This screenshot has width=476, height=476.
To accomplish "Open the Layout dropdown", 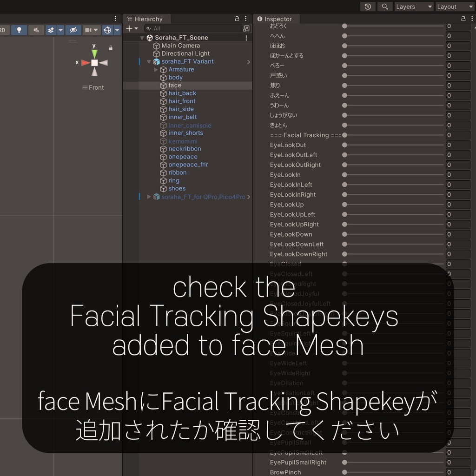I will point(455,7).
